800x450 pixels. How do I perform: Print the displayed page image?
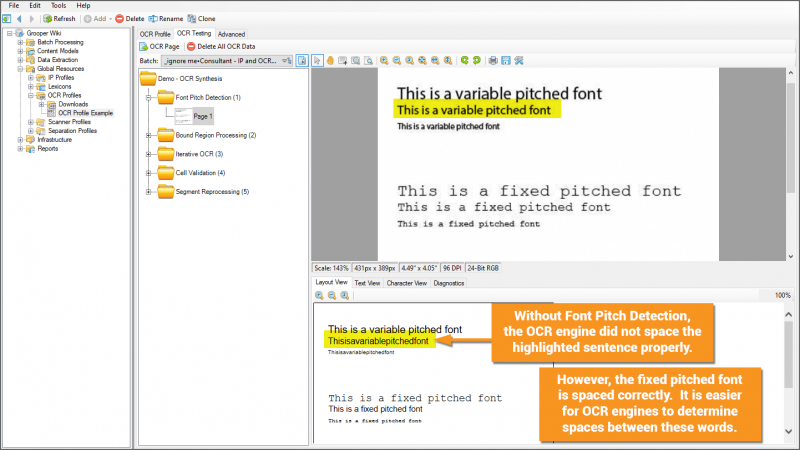pyautogui.click(x=493, y=61)
